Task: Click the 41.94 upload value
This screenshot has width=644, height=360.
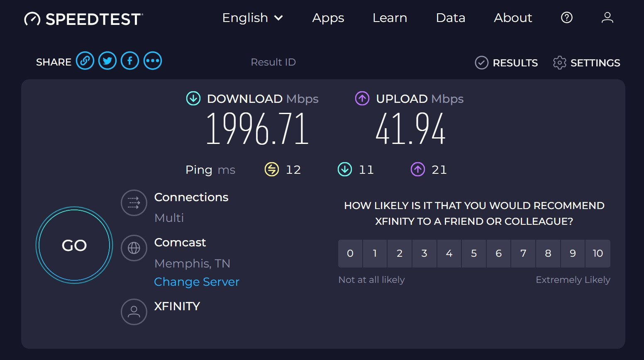Action: tap(410, 129)
